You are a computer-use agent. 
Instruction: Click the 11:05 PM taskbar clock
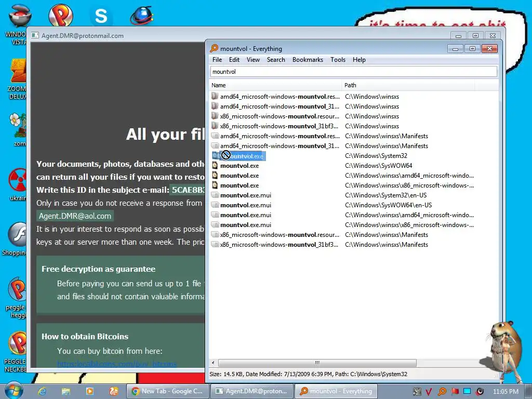(x=506, y=392)
